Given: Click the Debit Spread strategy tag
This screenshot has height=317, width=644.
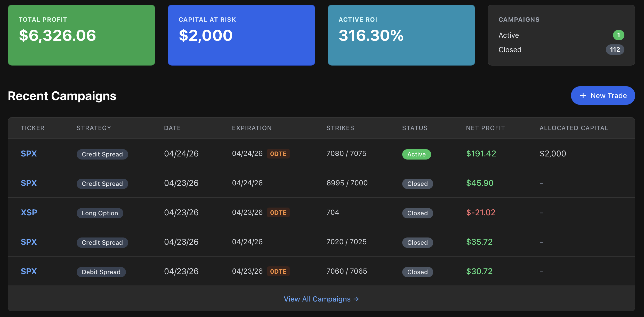Looking at the screenshot, I should pyautogui.click(x=101, y=272).
